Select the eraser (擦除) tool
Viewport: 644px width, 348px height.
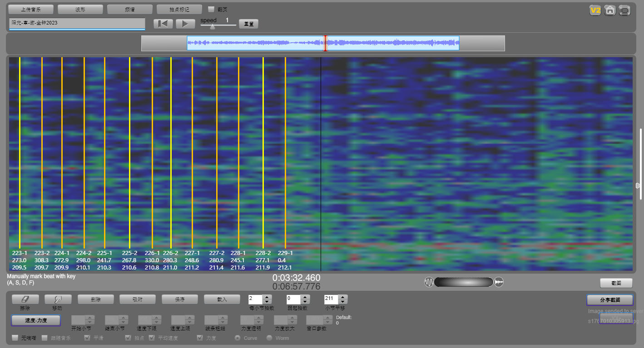[25, 299]
